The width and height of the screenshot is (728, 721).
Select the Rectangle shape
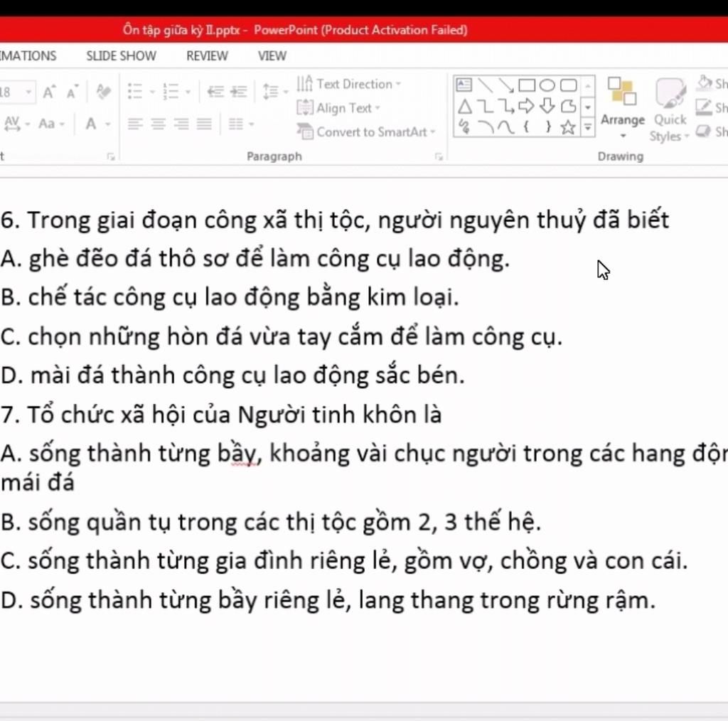pos(527,85)
